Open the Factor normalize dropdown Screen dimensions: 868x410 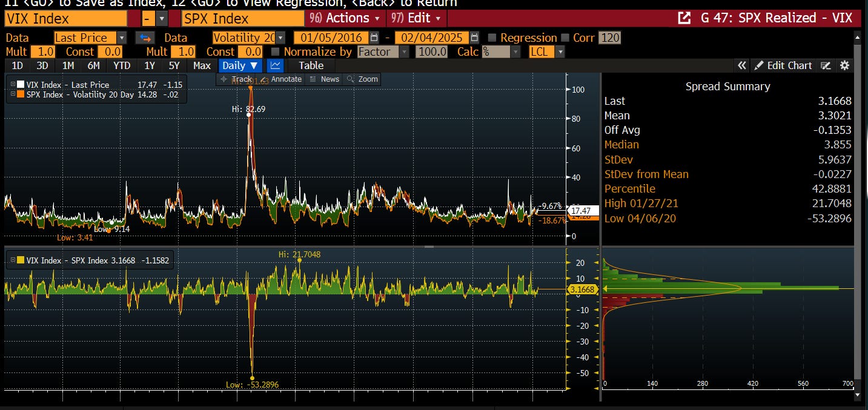(x=404, y=51)
